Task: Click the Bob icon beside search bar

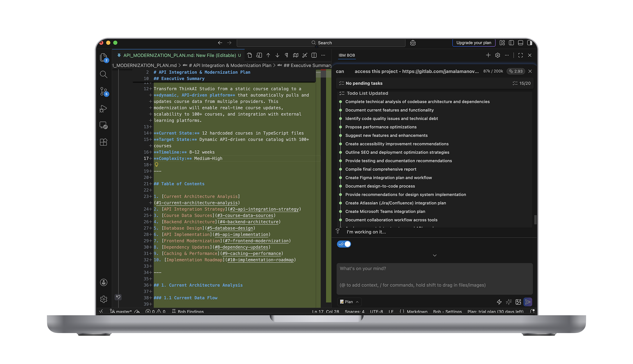Action: (x=413, y=43)
